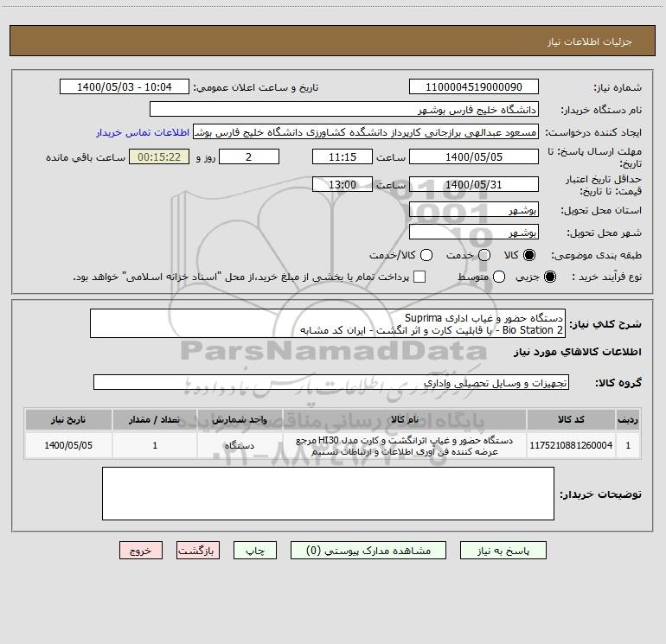
Task: Click the price validity date 1400/05/31 field
Action: (474, 184)
